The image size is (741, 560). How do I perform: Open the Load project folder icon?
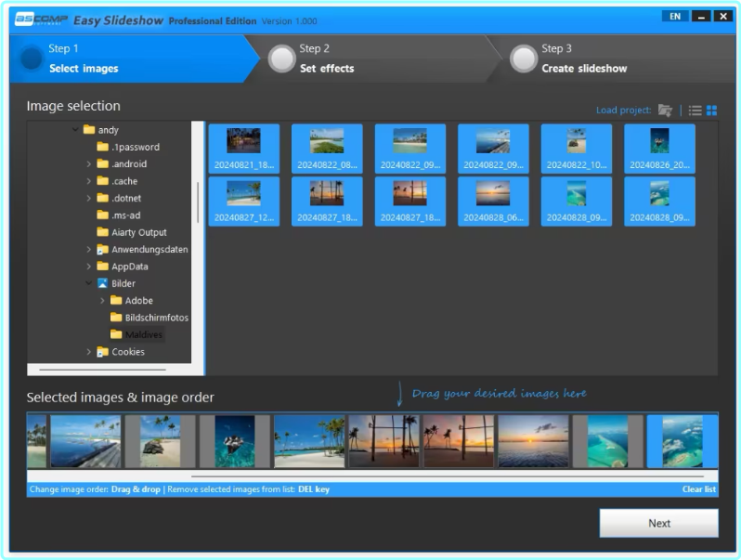pos(665,111)
